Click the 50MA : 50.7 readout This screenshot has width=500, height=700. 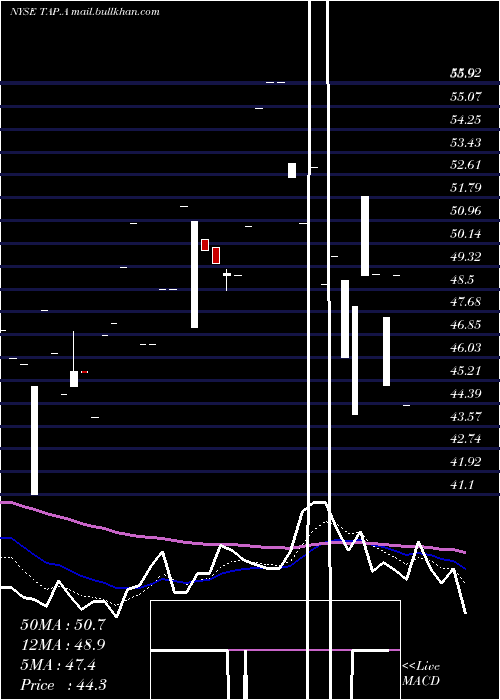click(x=63, y=625)
